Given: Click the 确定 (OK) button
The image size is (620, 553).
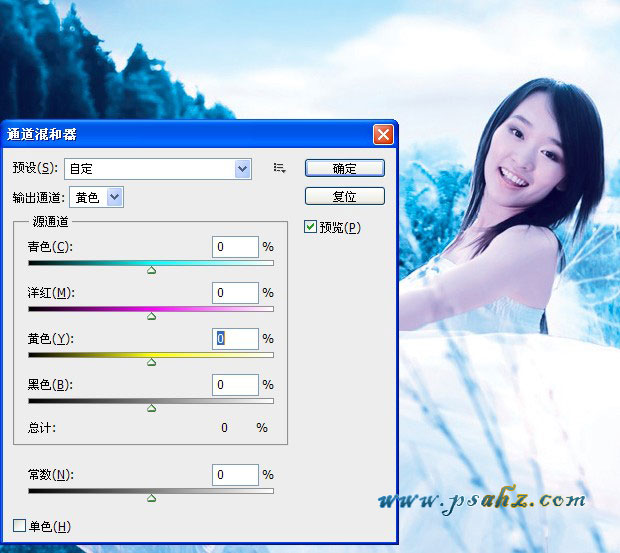Looking at the screenshot, I should click(344, 168).
